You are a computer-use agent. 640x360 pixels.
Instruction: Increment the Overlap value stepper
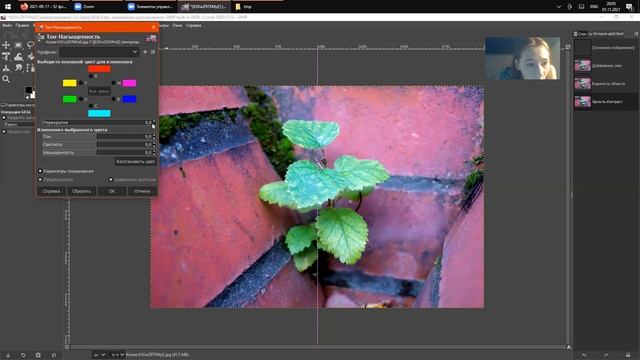coord(154,121)
